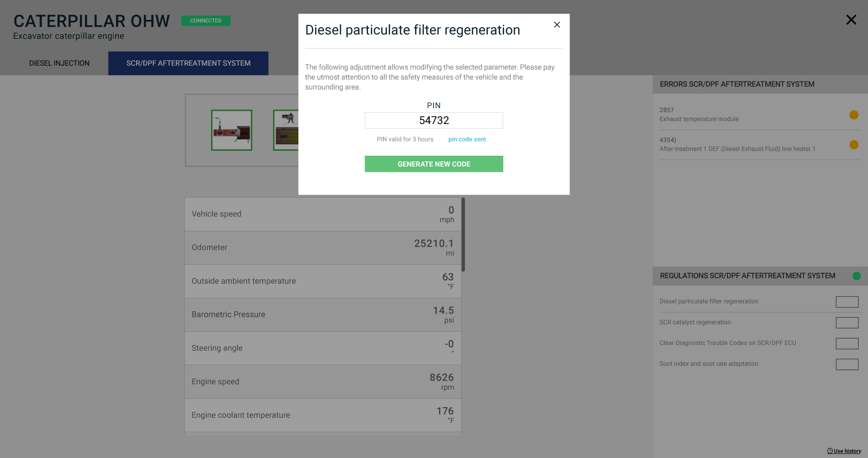This screenshot has width=868, height=458.
Task: Click Soot index and soot rate adaptation box
Action: click(x=847, y=364)
